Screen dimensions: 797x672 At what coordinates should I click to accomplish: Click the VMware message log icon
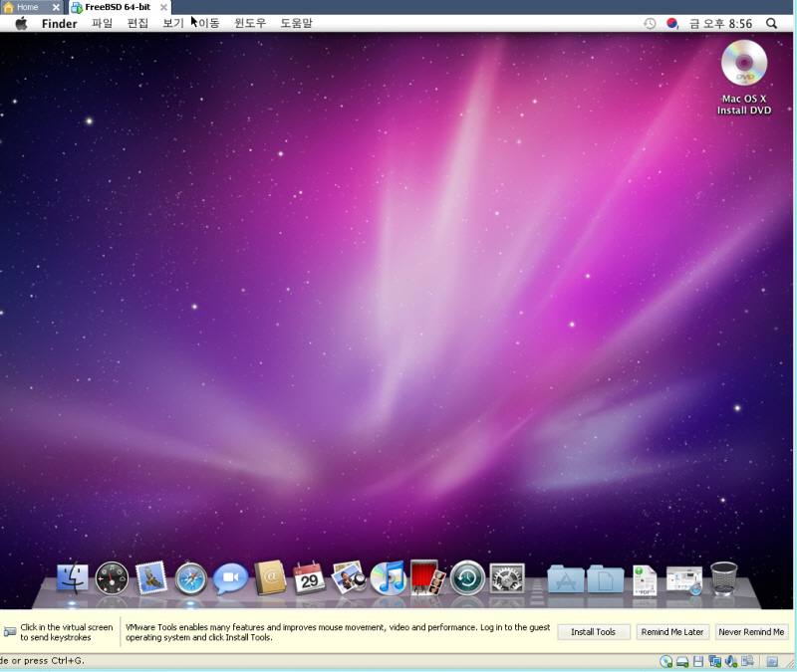click(772, 661)
